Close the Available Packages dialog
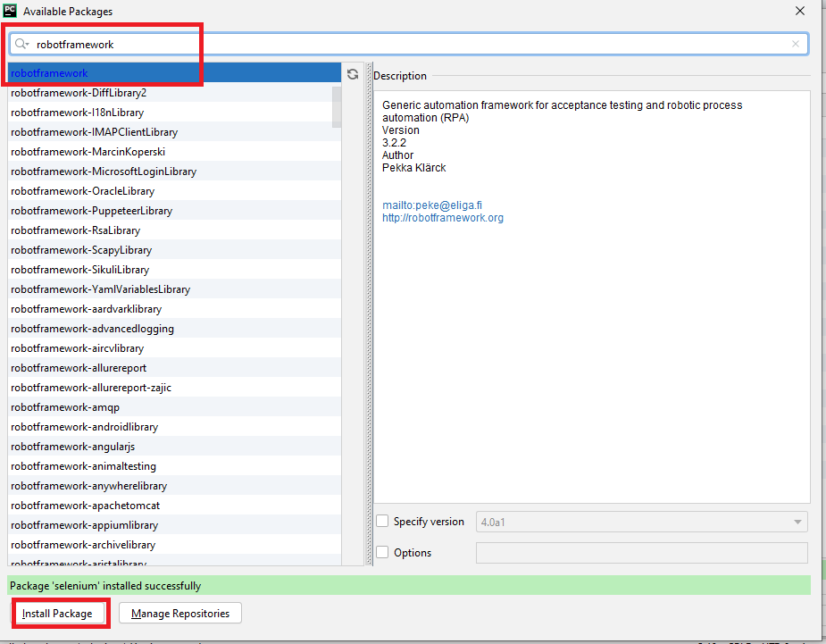This screenshot has width=826, height=644. pos(800,11)
